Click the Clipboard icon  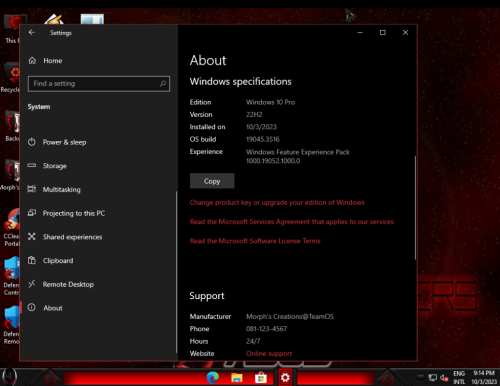32,260
